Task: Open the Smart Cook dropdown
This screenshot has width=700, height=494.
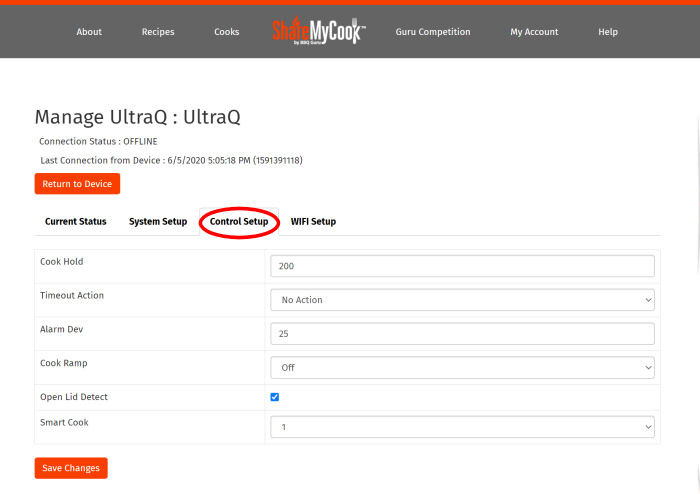Action: point(462,427)
